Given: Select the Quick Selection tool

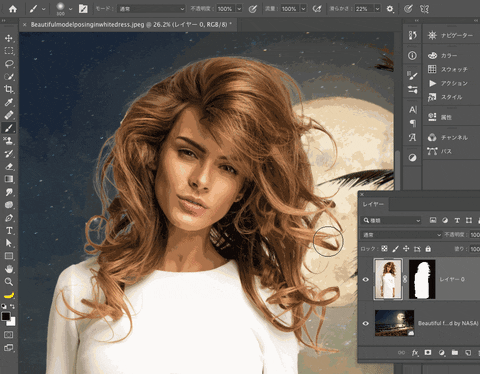Looking at the screenshot, I should (9, 76).
